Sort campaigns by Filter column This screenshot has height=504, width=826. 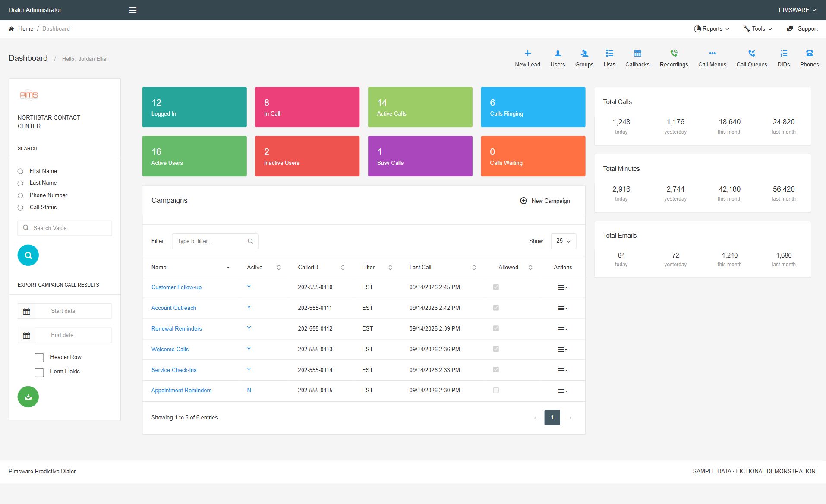(x=377, y=268)
